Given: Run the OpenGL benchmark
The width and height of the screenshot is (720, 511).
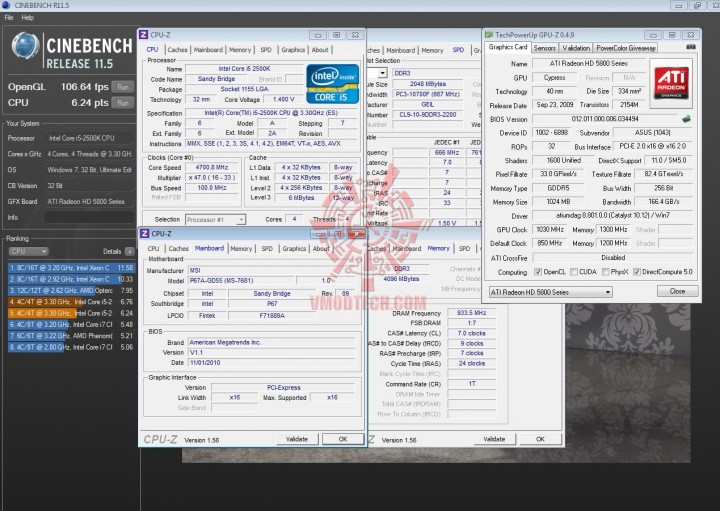Looking at the screenshot, I should click(x=123, y=87).
